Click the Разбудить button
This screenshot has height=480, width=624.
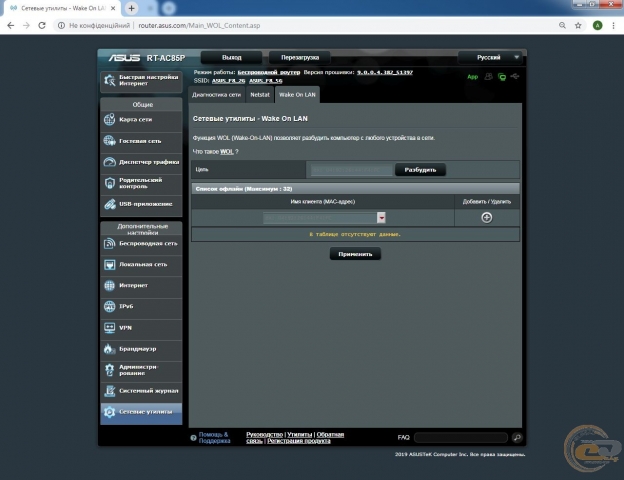pyautogui.click(x=420, y=170)
